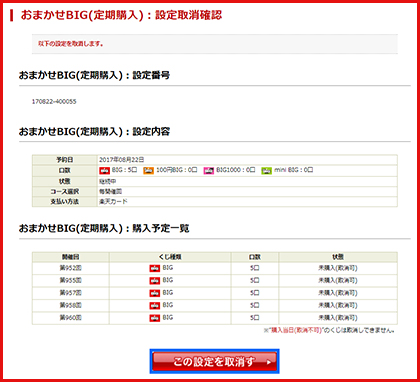The width and height of the screenshot is (420, 382).
Task: Click the この設定を取消す button
Action: (214, 361)
